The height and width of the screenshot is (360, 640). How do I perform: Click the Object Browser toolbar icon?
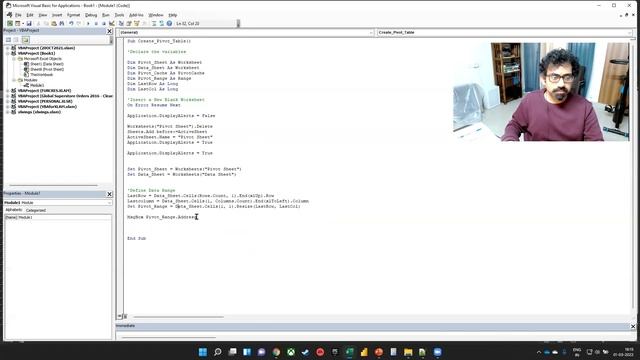coord(137,24)
